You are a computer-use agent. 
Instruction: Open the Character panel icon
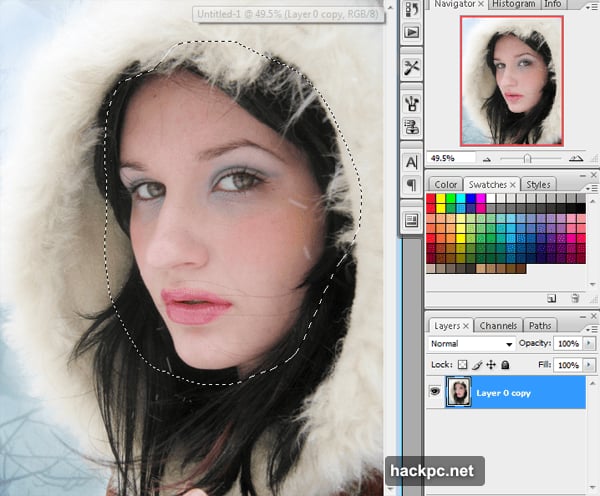pyautogui.click(x=412, y=162)
